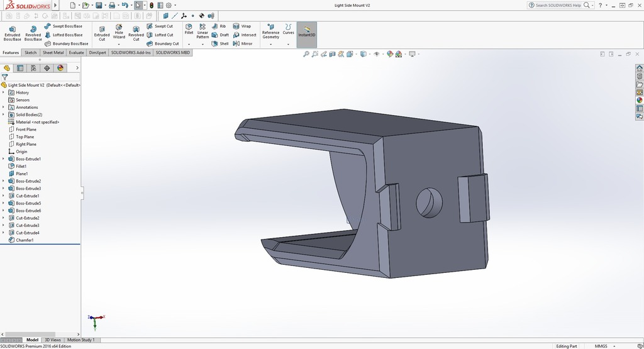Open the Fillet dropdown arrow
Viewport: 644px width, 349px height.
click(189, 44)
